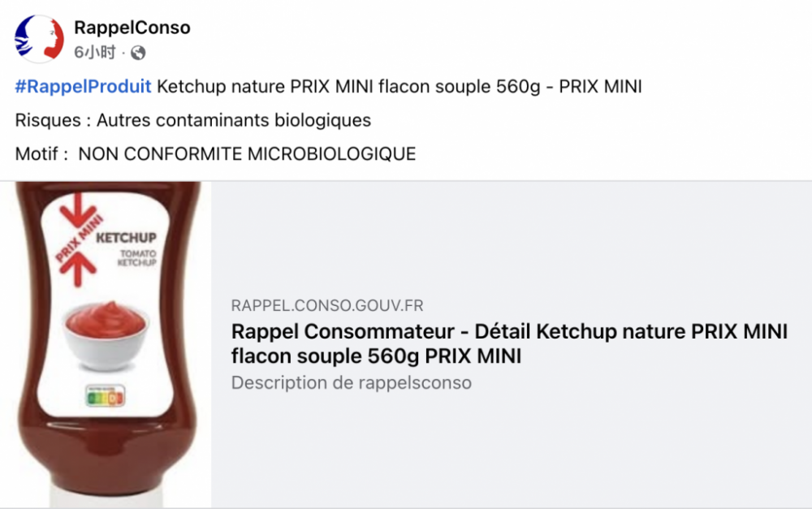Click the white bottle cap
Screen dimensions: 812x509
click(106, 495)
